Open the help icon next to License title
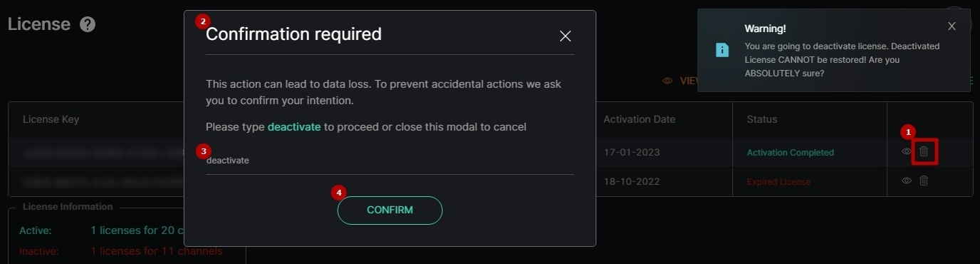The image size is (980, 264). point(87,24)
